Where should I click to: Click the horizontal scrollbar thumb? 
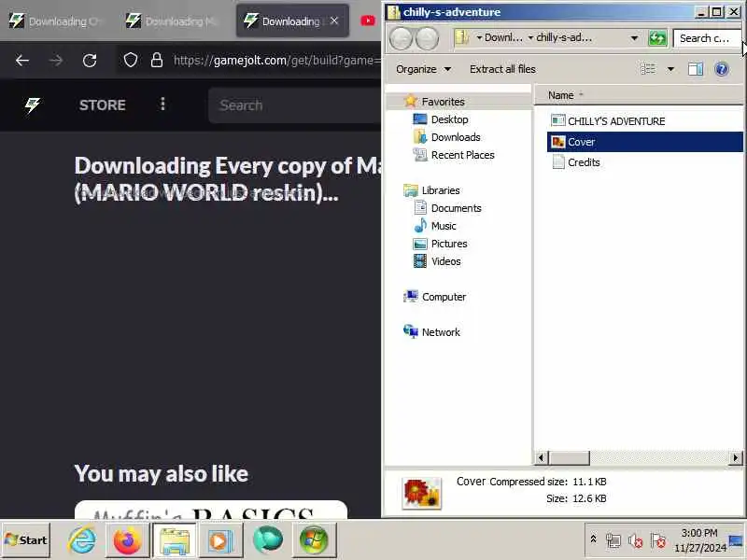tap(569, 457)
